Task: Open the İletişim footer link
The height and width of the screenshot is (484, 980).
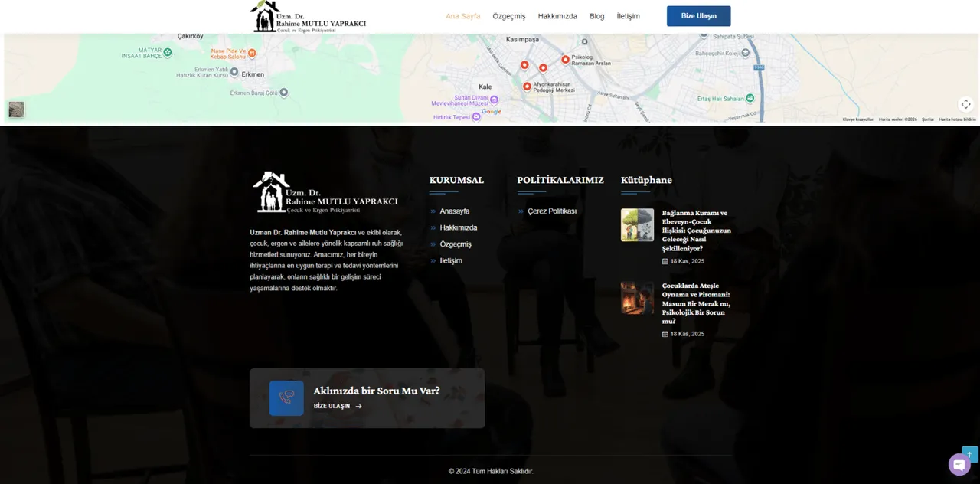Action: point(451,260)
